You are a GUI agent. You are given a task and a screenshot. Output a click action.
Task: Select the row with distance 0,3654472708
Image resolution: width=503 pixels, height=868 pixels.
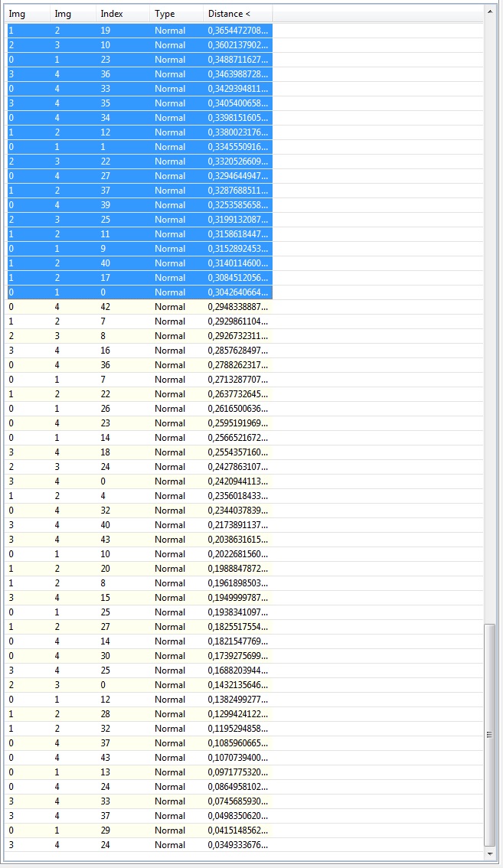pyautogui.click(x=138, y=31)
